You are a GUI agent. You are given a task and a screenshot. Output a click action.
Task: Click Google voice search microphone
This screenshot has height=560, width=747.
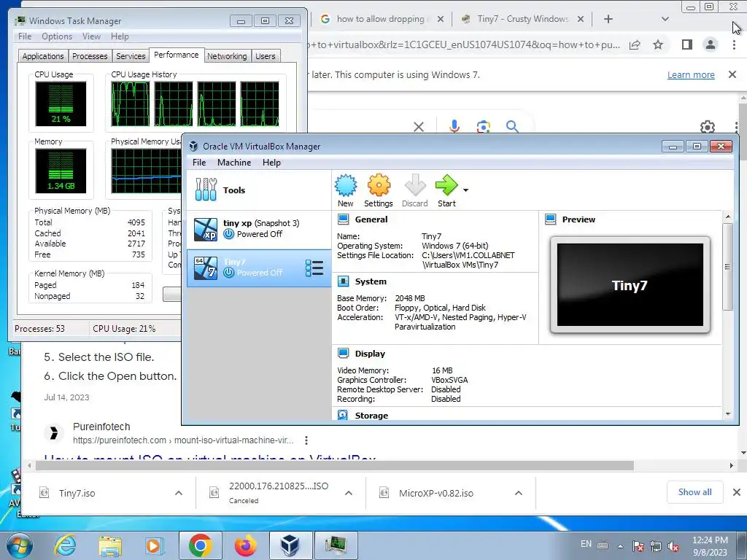pyautogui.click(x=454, y=126)
